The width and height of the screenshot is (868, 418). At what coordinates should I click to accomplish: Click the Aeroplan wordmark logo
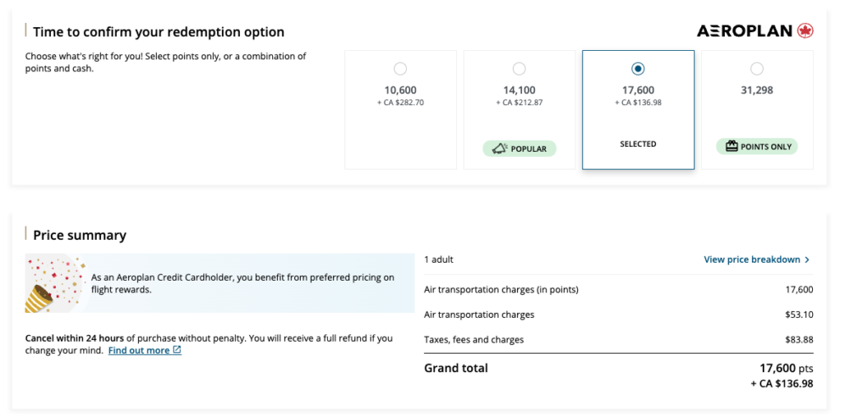point(743,31)
